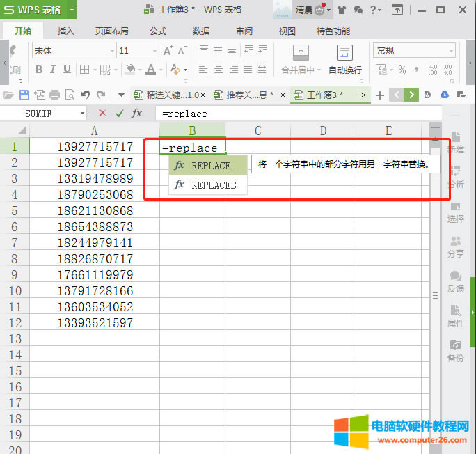Screen dimensions: 476x454
Task: Open the 公式 ribbon tab
Action: click(158, 31)
